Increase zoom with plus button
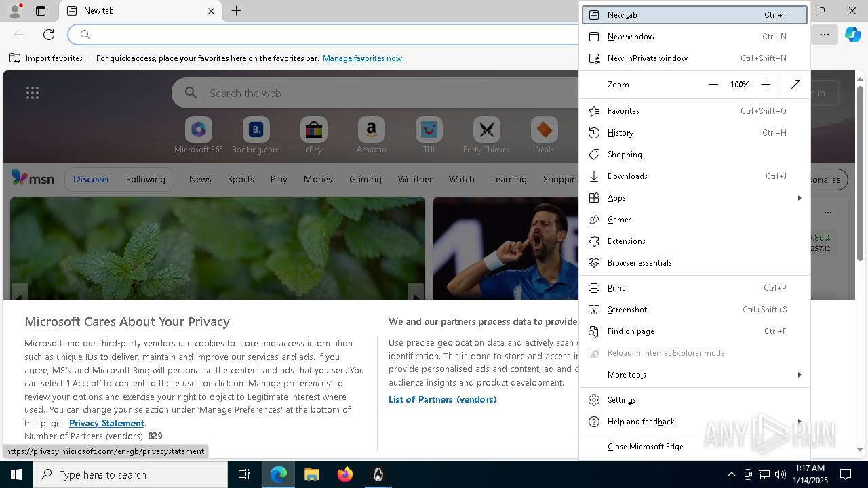This screenshot has width=868, height=488. click(x=766, y=85)
